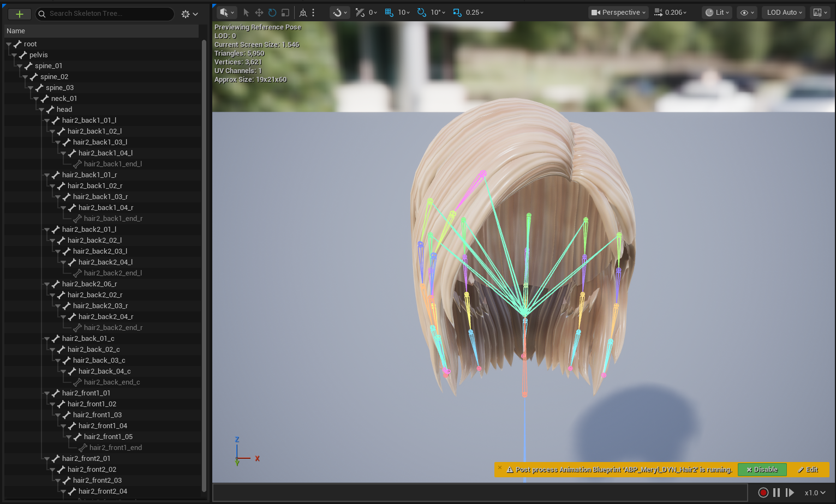This screenshot has height=504, width=836.
Task: Select the rotate transform tool
Action: point(272,13)
